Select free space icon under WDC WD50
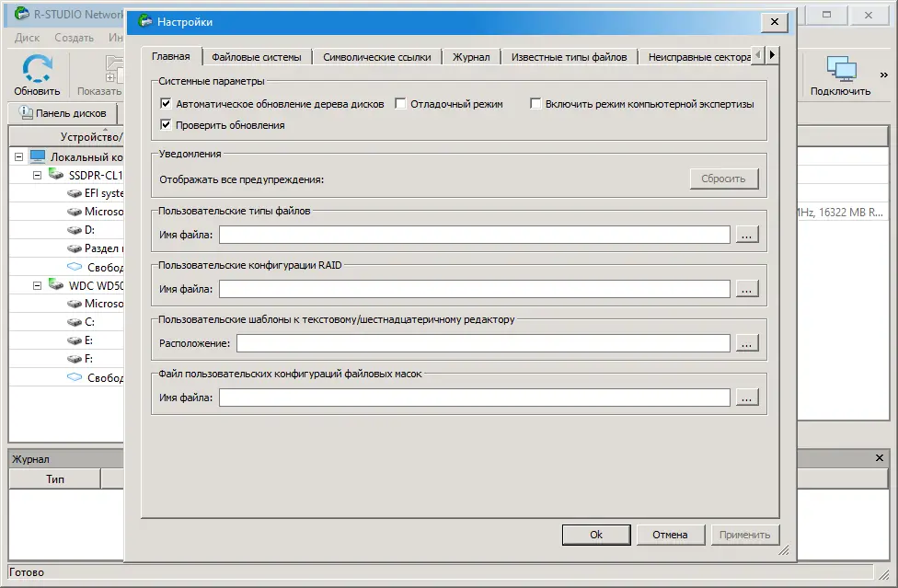The image size is (898, 588). (75, 377)
